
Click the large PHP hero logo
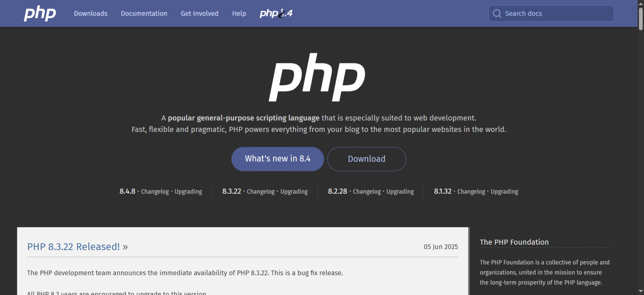(317, 78)
